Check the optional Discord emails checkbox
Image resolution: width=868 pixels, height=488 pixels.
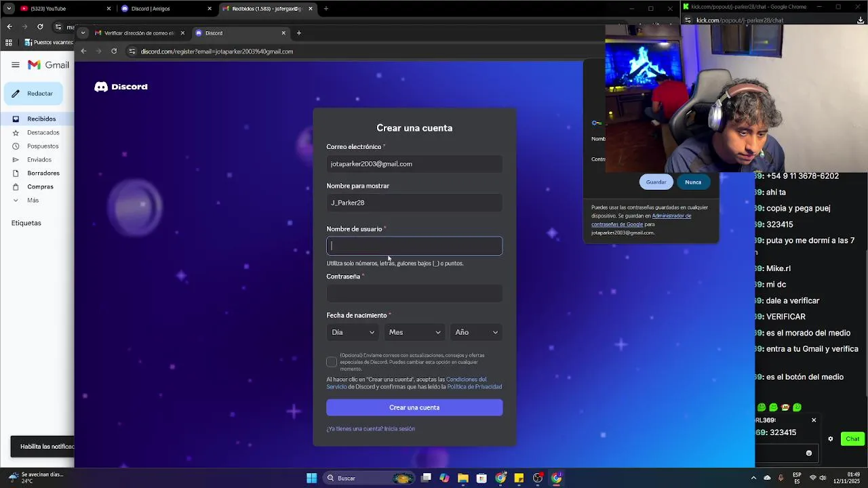click(x=332, y=362)
